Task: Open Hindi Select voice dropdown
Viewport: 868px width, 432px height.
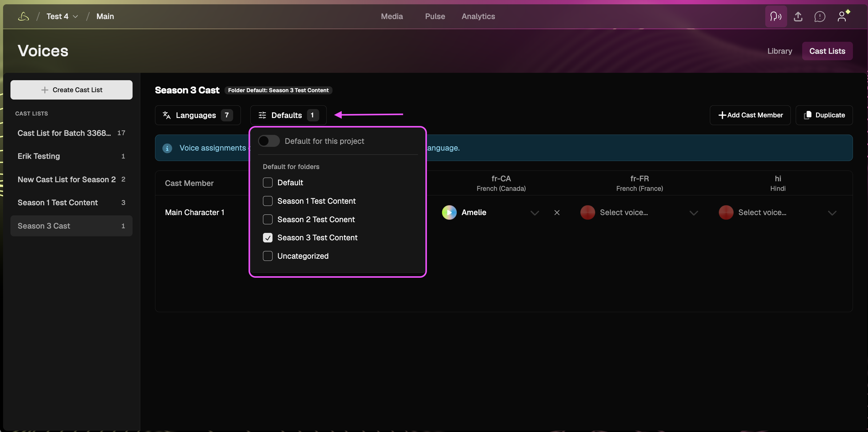Action: (832, 213)
